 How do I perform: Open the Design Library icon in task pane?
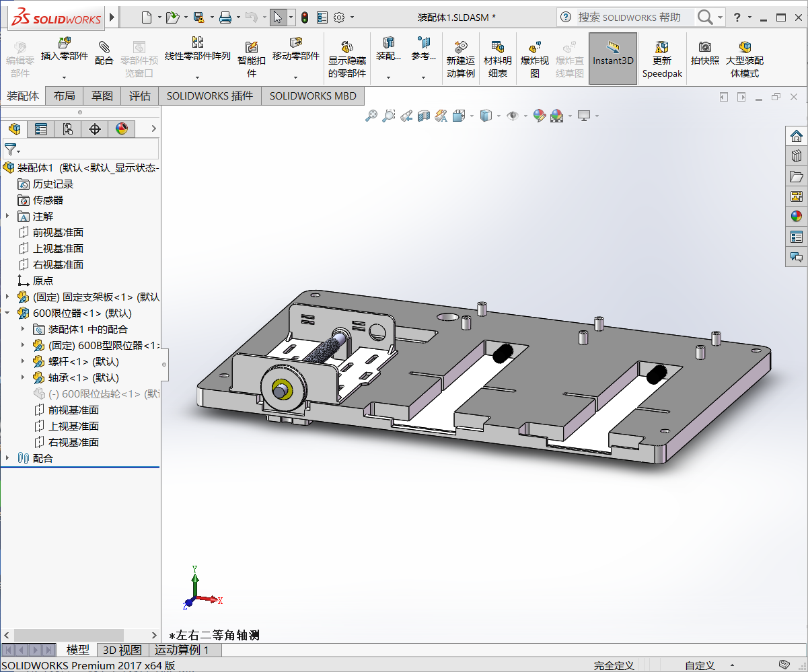point(797,156)
